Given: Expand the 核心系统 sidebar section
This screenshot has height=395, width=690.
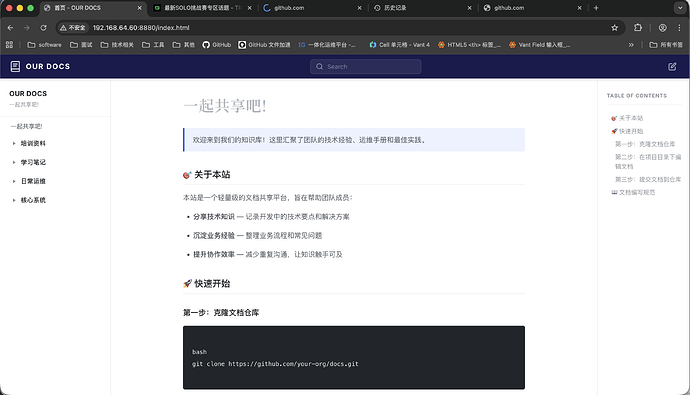Looking at the screenshot, I should [33, 200].
